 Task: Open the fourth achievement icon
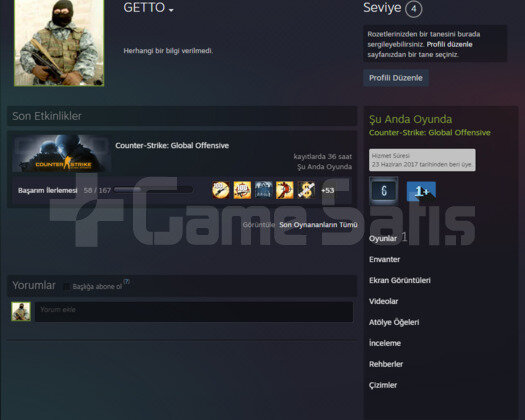[x=285, y=190]
